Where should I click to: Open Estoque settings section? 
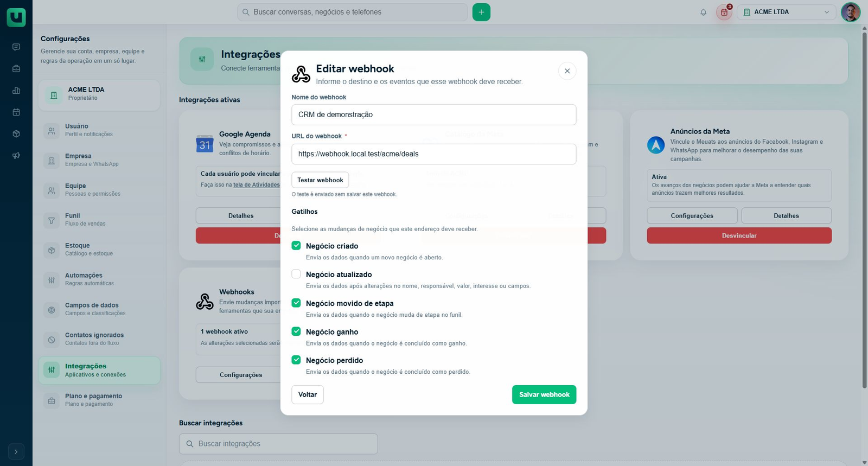coord(99,250)
